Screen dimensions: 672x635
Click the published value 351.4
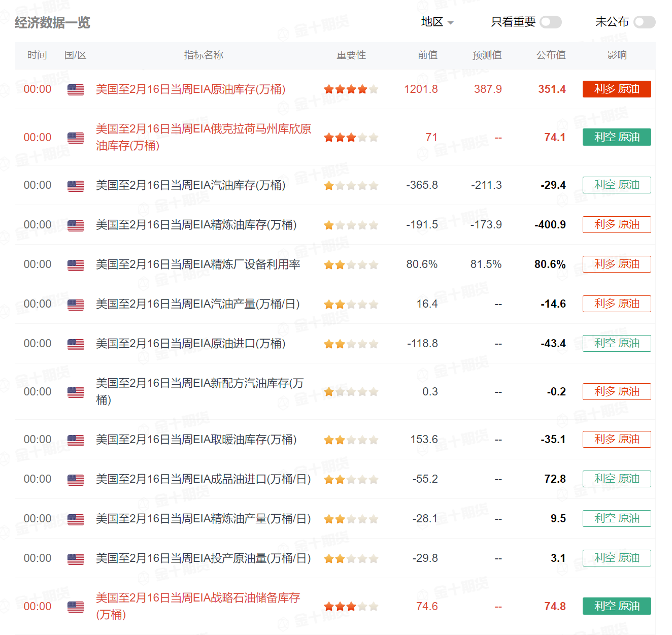552,89
